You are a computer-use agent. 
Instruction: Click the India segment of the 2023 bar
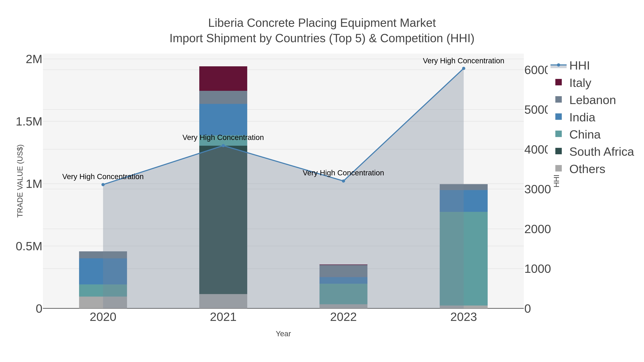point(464,201)
